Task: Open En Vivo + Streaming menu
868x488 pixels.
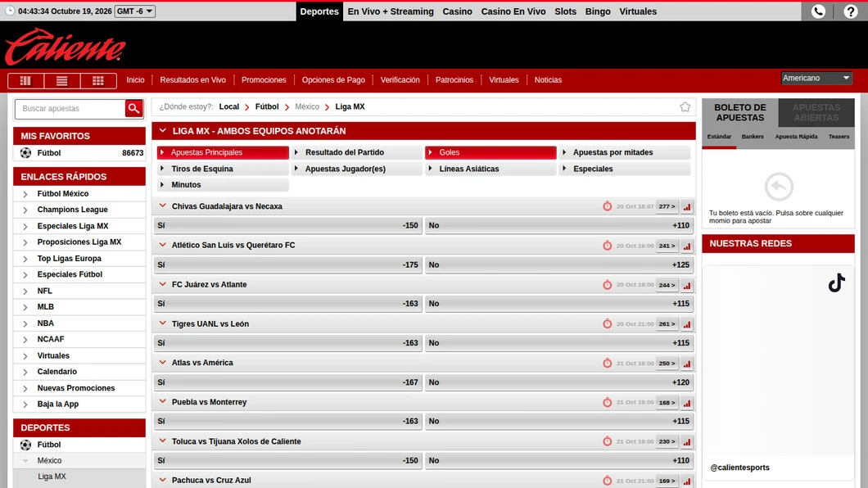Action: pos(391,11)
